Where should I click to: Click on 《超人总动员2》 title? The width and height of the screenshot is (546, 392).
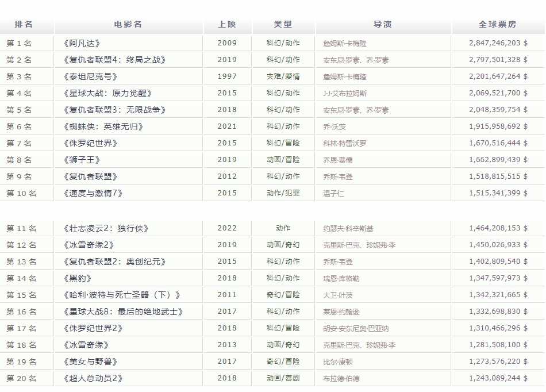(x=93, y=378)
